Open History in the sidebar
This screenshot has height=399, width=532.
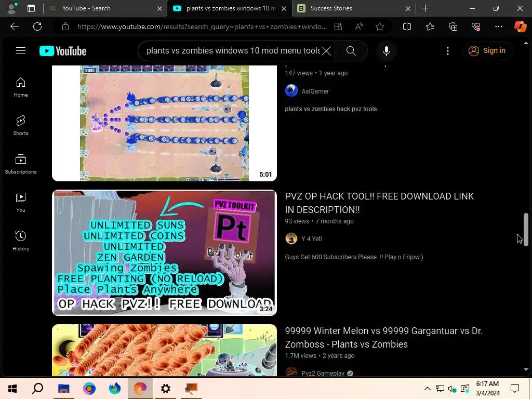point(21,241)
